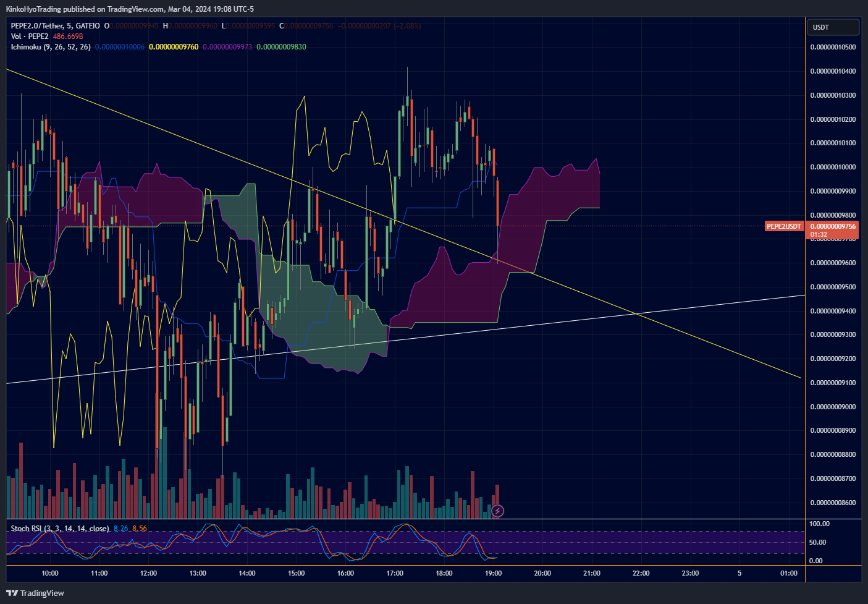Click price axis label 0.00000008900
This screenshot has width=868, height=604.
click(x=833, y=430)
